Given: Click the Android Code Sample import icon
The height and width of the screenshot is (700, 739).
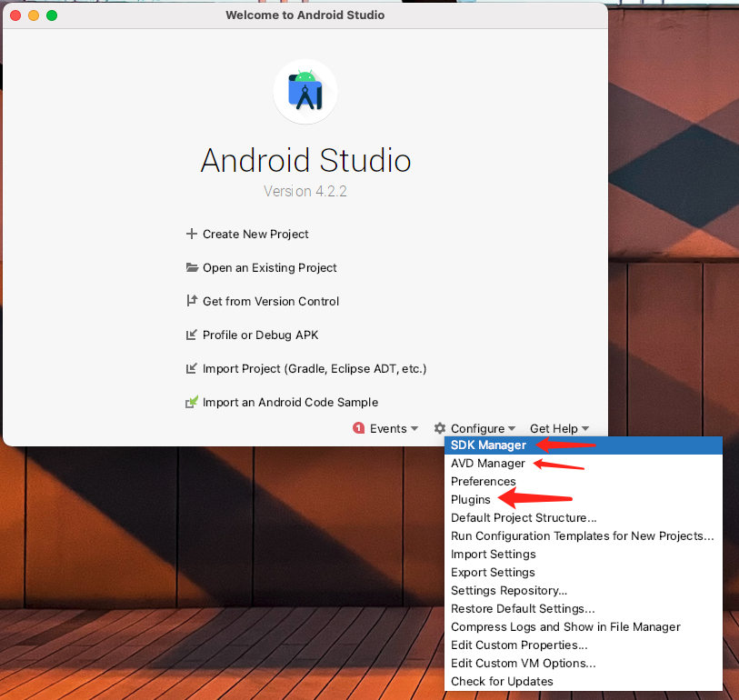Looking at the screenshot, I should click(192, 402).
